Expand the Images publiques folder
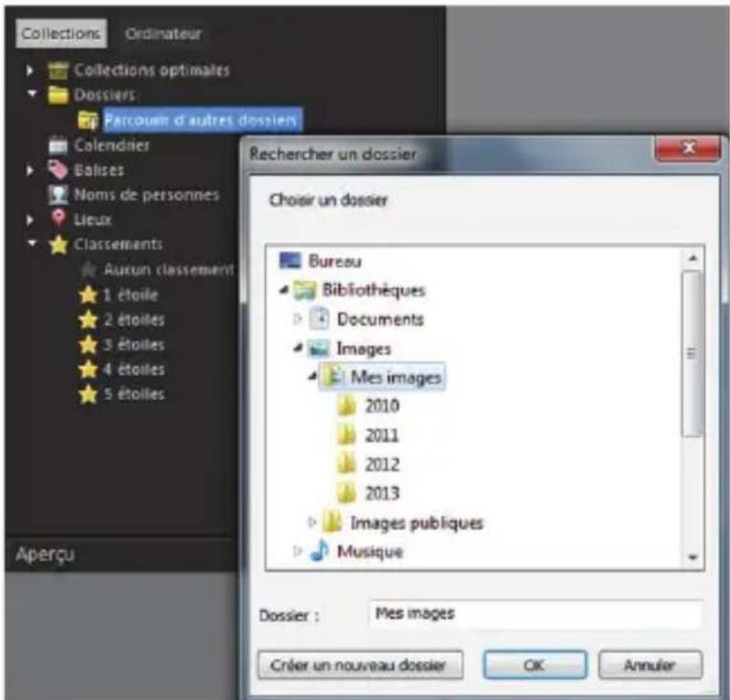Image resolution: width=730 pixels, height=700 pixels. click(x=312, y=522)
